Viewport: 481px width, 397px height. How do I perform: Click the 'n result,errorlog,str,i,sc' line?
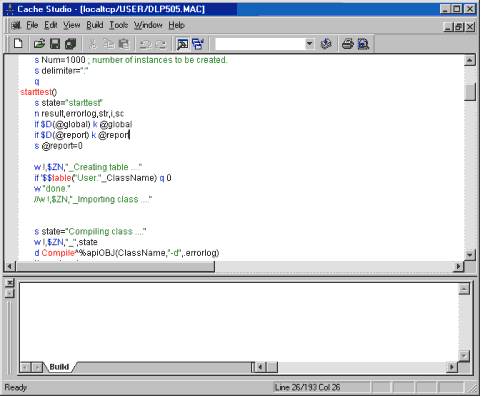click(x=79, y=114)
